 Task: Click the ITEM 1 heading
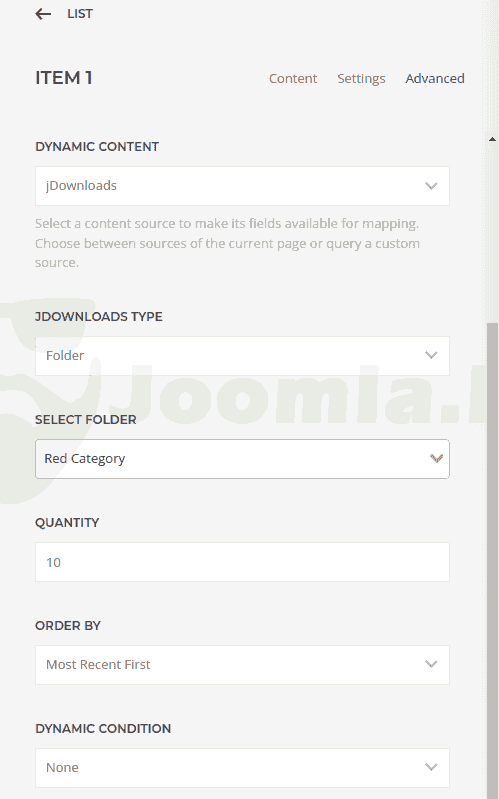64,78
